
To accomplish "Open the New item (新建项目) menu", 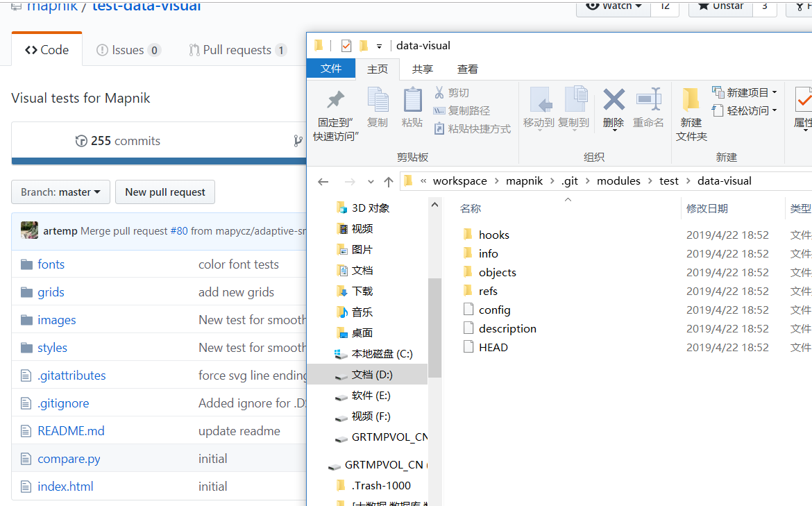I will coord(745,93).
